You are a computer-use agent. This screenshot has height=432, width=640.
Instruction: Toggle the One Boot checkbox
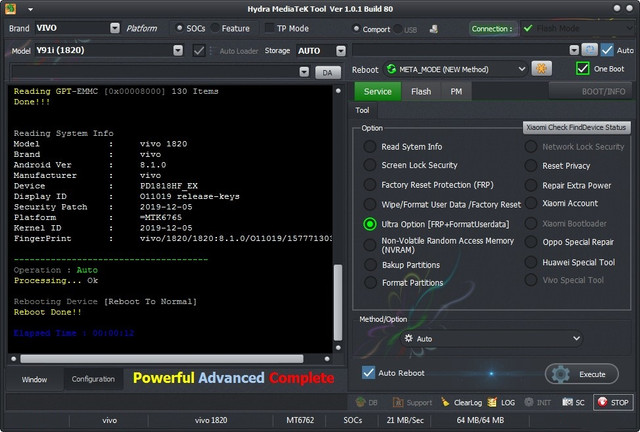[x=582, y=68]
